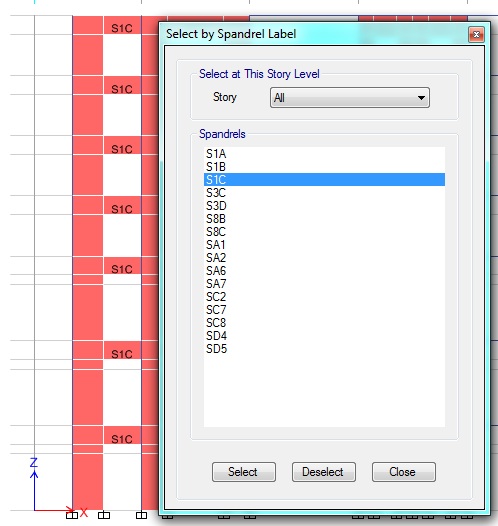
Task: Click the highlighted S1C list entry
Action: pyautogui.click(x=324, y=179)
